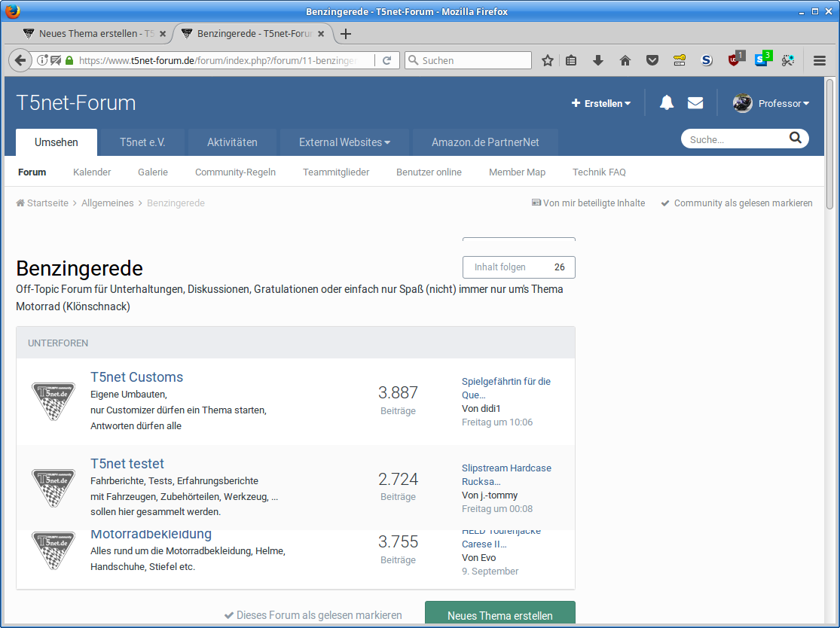Open the Amazon.de PartnerNet tab

click(x=485, y=142)
